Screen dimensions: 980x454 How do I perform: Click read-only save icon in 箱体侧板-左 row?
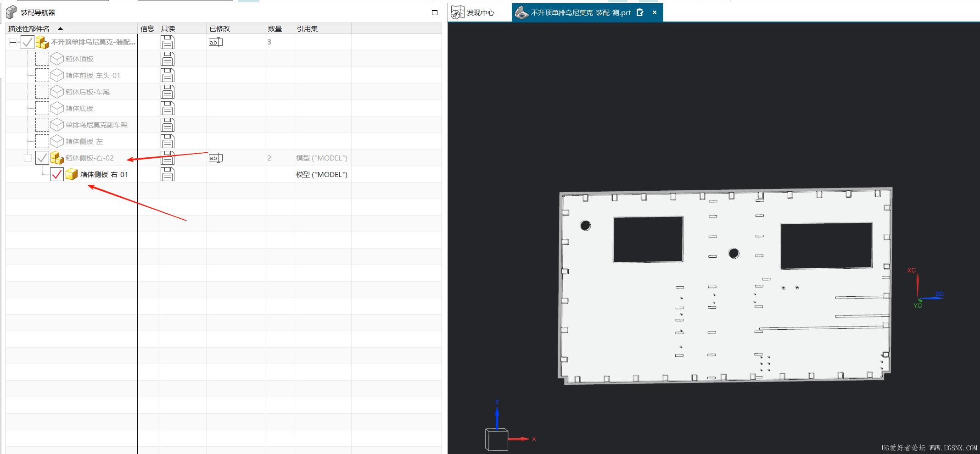(168, 141)
